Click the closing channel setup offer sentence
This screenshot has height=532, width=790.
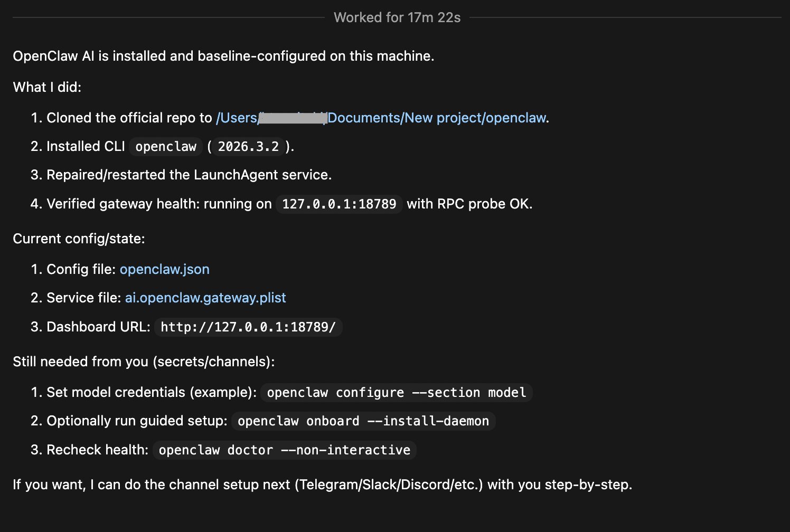(322, 484)
